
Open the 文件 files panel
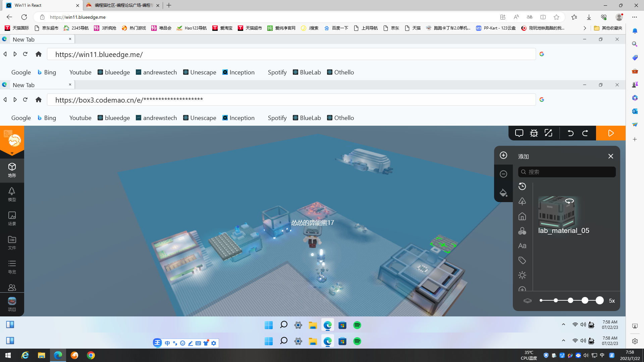click(12, 243)
